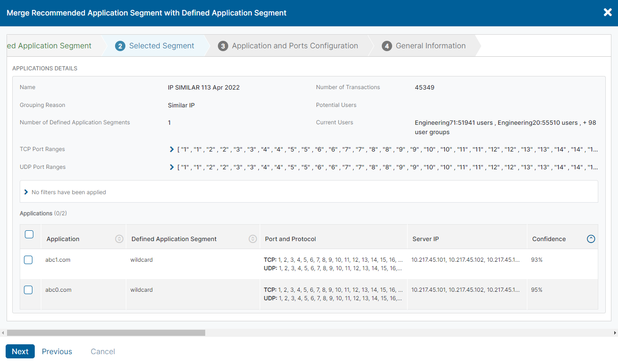This screenshot has height=364, width=618.
Task: Expand the applied filters section
Action: (x=26, y=191)
